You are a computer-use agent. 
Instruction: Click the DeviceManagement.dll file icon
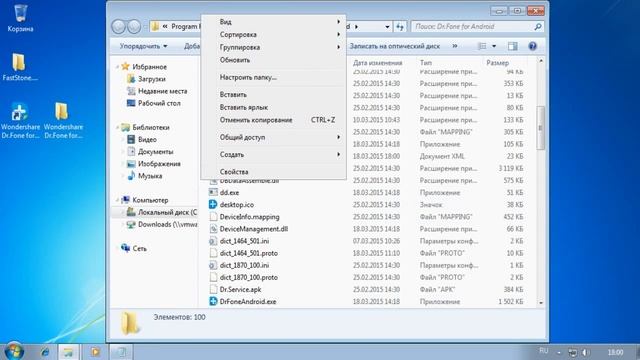click(x=213, y=229)
